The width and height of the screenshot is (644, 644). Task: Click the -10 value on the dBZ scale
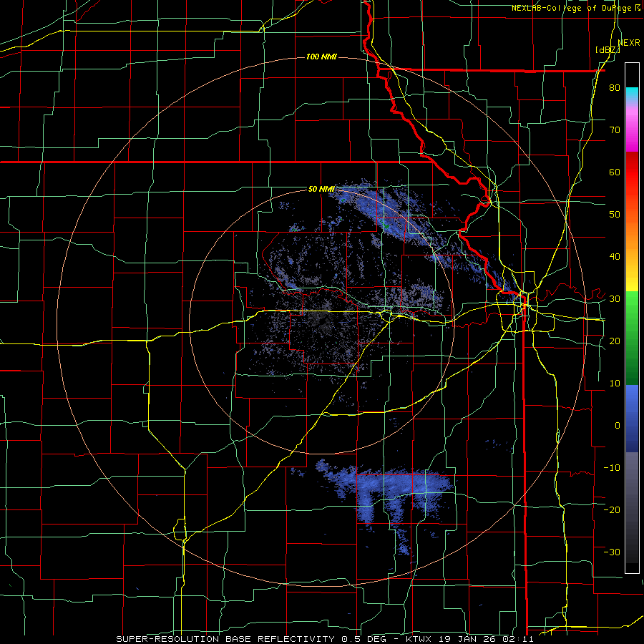click(x=612, y=468)
